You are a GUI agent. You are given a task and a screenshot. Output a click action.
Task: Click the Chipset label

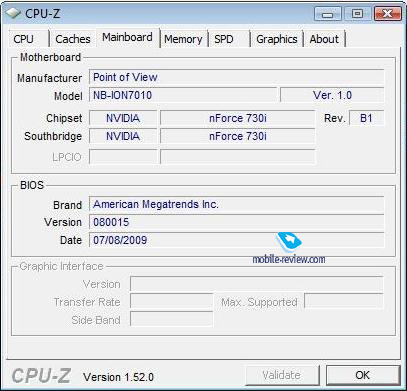pyautogui.click(x=64, y=118)
